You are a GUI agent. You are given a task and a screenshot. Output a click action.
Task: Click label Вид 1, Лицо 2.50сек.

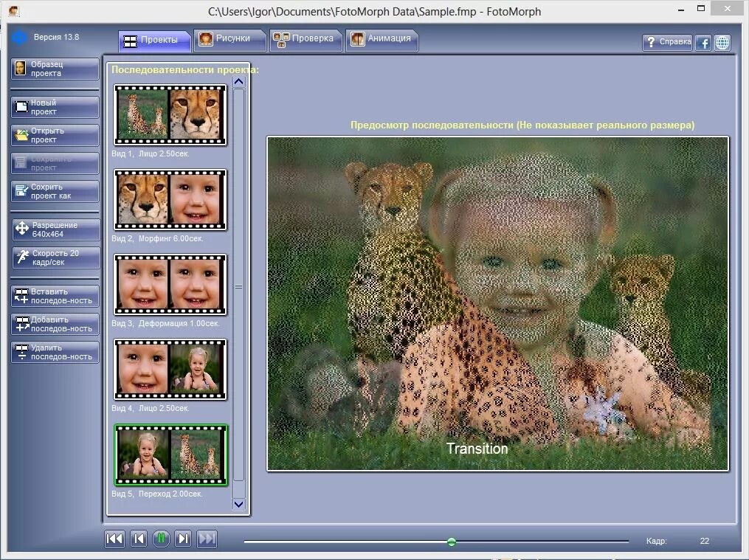tap(151, 153)
